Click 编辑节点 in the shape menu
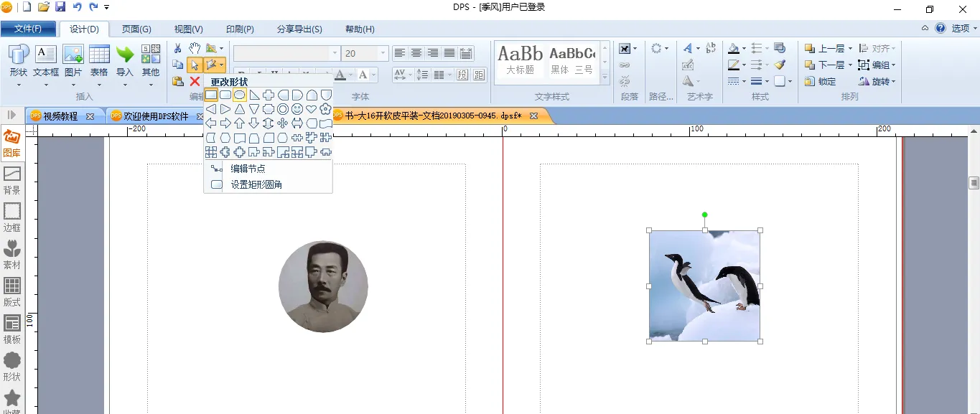The width and height of the screenshot is (980, 414). click(248, 169)
